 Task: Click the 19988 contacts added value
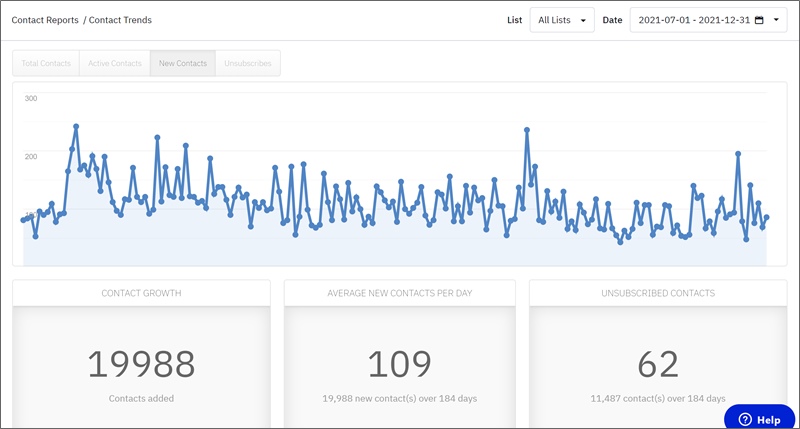[x=141, y=364]
